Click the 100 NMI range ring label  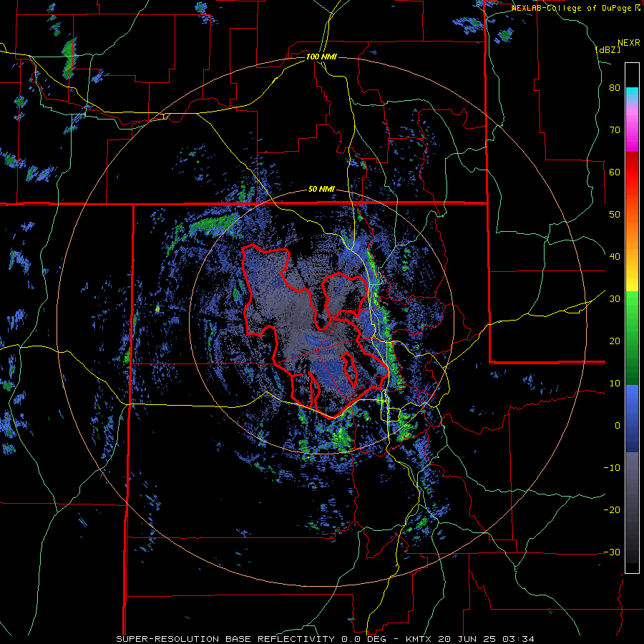coord(321,57)
